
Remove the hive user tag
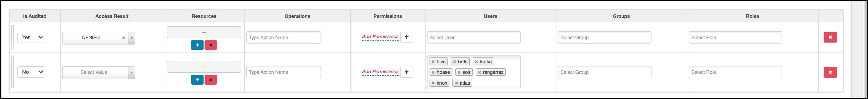pos(433,62)
